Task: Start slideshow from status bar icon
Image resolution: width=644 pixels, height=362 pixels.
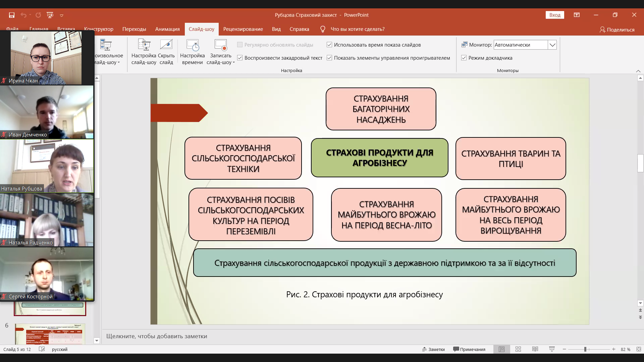Action: coord(552,349)
